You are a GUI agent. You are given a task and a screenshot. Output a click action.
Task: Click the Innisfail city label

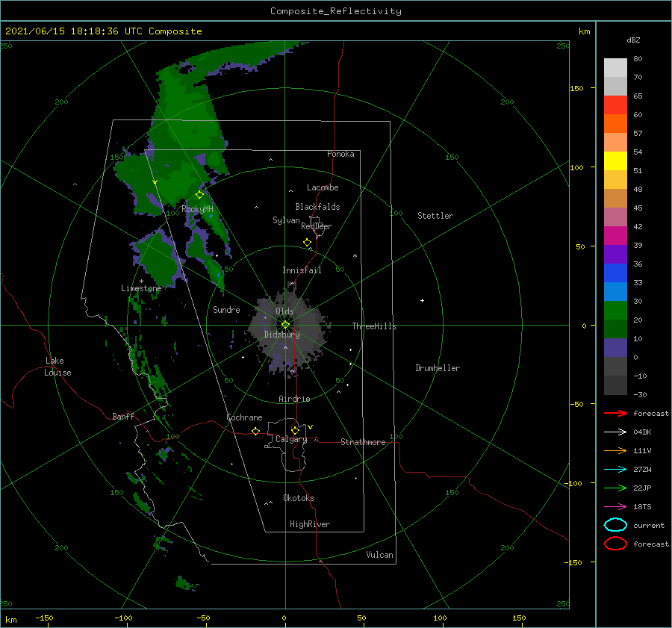(302, 270)
